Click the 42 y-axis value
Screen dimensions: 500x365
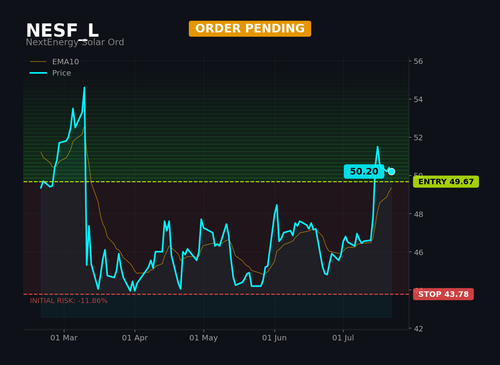pyautogui.click(x=418, y=329)
